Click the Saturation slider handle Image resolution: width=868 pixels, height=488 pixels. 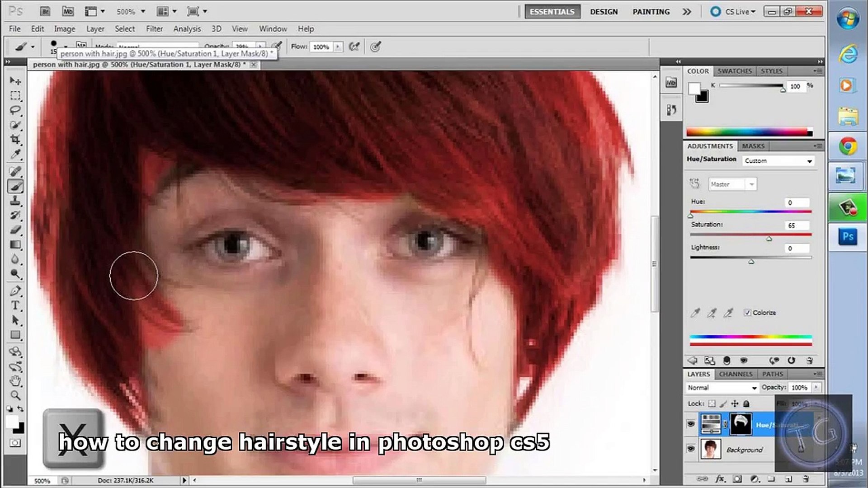(769, 238)
